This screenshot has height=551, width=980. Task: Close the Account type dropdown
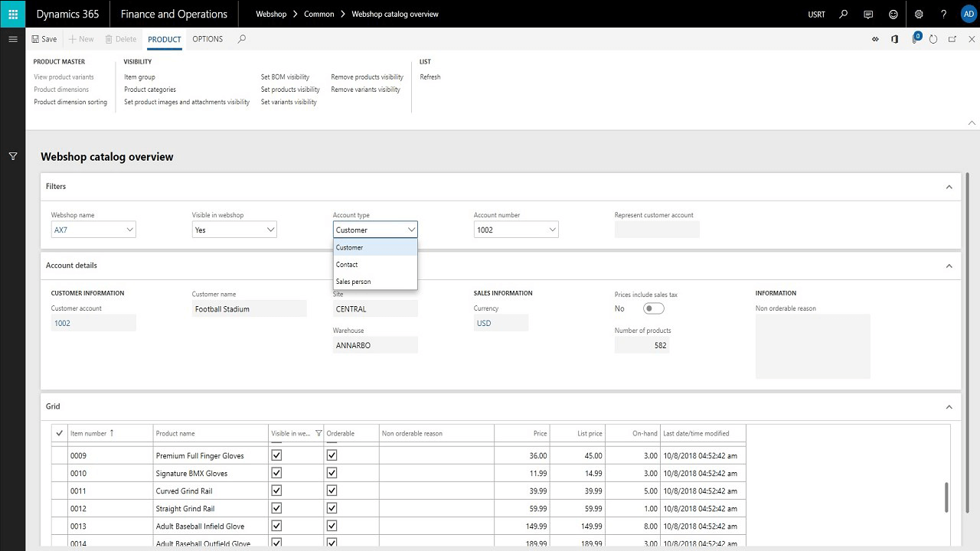[x=411, y=230]
